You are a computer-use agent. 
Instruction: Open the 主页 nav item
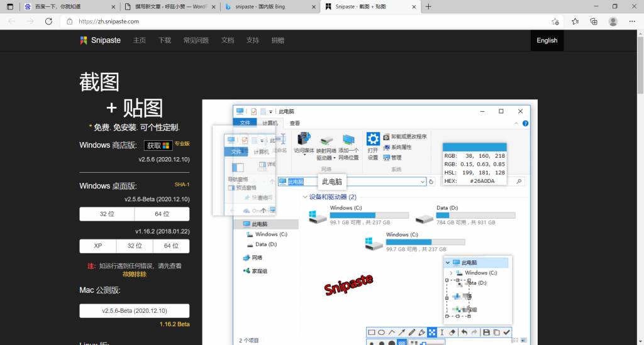[140, 40]
